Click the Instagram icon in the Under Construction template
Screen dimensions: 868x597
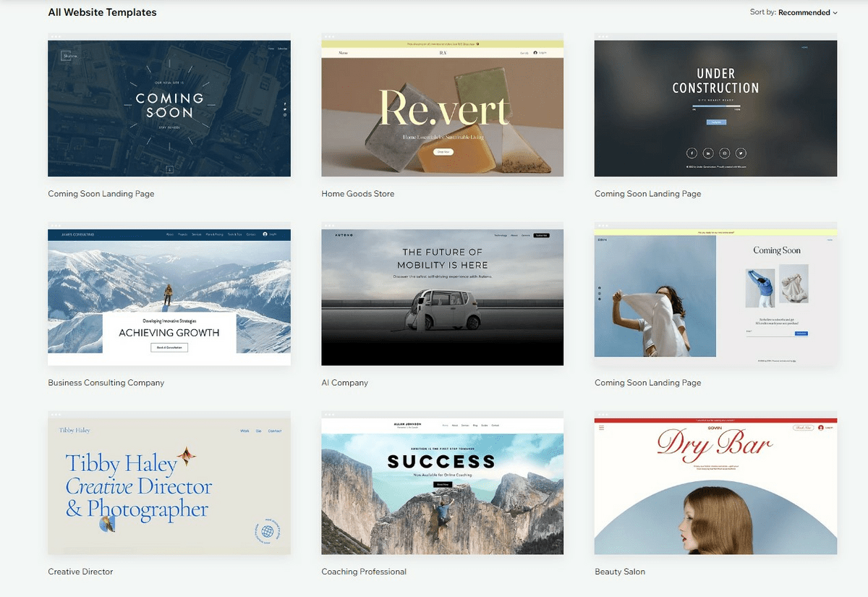[724, 153]
